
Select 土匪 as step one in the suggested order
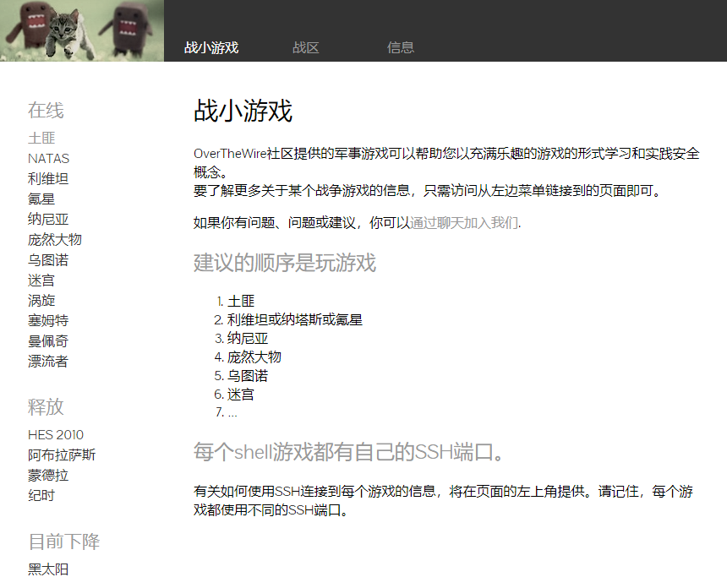[239, 300]
